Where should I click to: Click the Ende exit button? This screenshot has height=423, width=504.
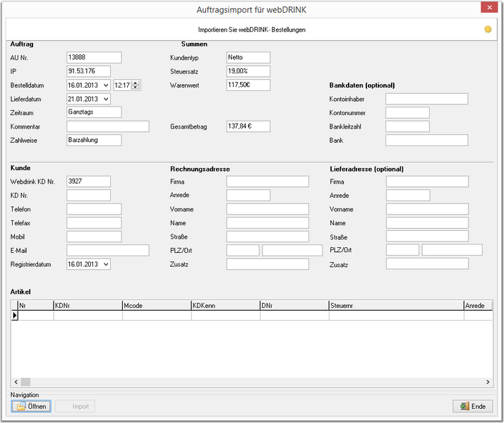coord(473,406)
